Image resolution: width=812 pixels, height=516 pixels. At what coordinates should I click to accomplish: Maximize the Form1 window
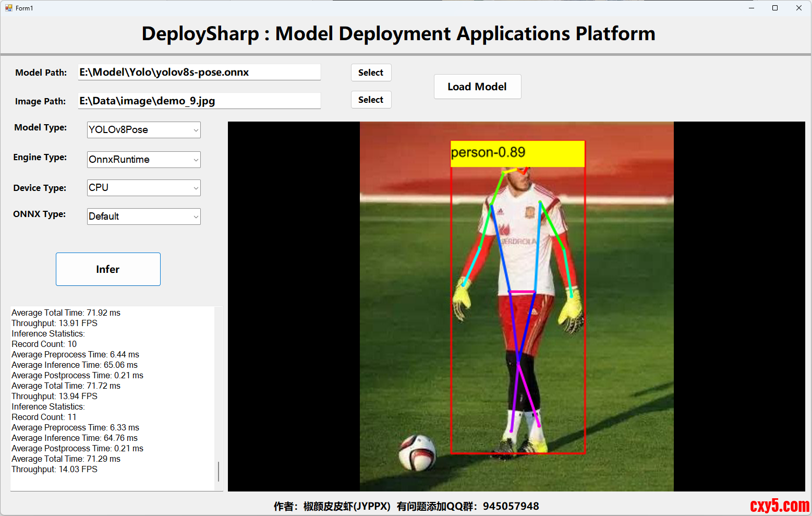pyautogui.click(x=775, y=8)
